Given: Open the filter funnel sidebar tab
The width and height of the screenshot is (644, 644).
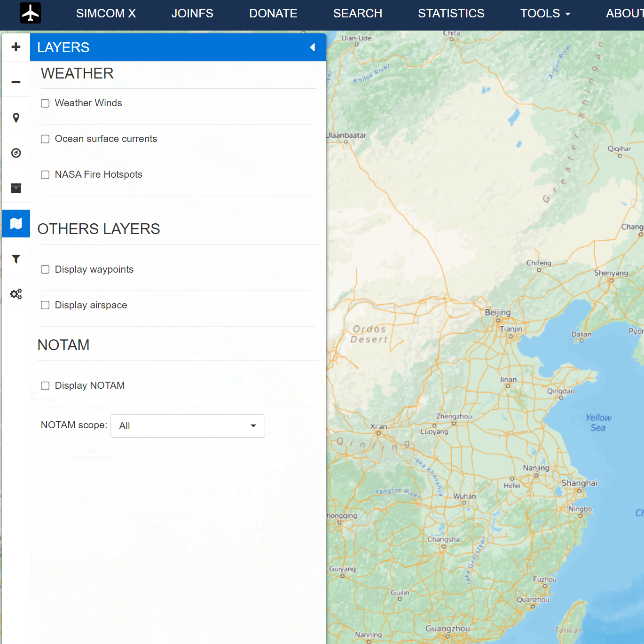Looking at the screenshot, I should tap(16, 259).
